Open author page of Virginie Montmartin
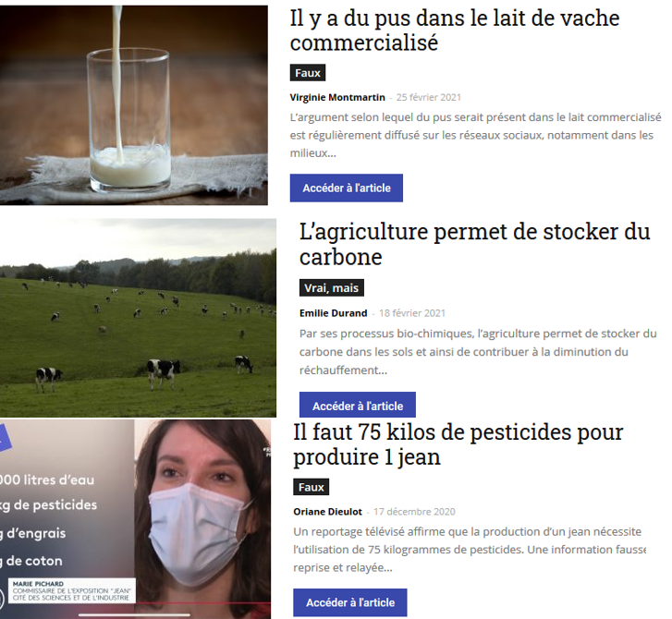672x619 pixels. tap(337, 97)
